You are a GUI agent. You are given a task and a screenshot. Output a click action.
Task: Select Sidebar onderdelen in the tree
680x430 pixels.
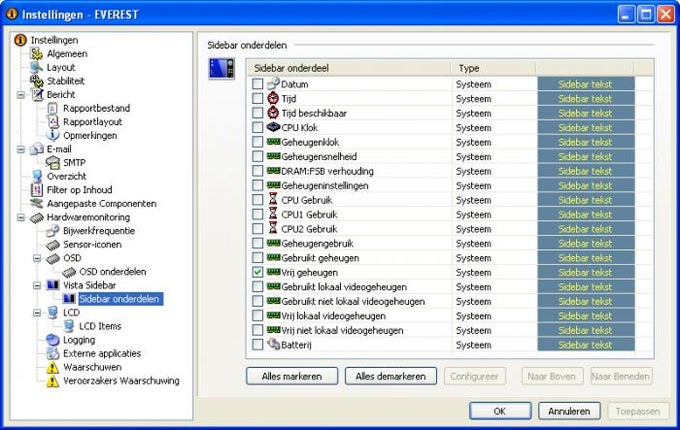[120, 299]
